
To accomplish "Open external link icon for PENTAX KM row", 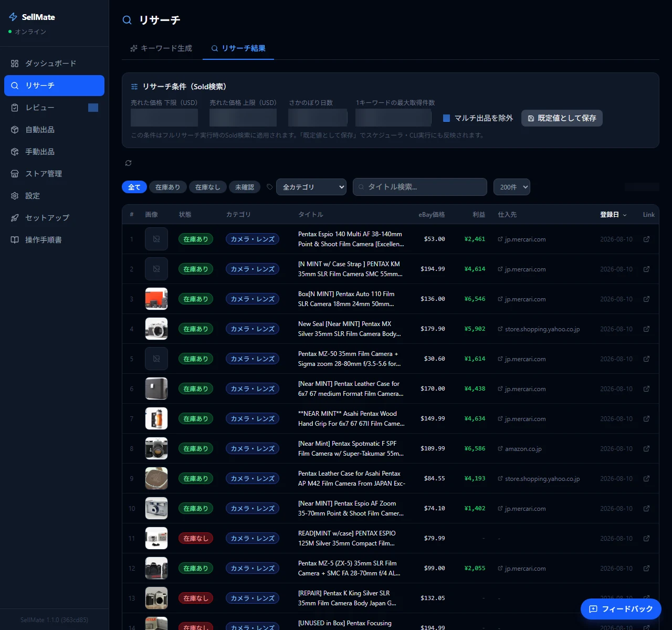I will point(646,269).
